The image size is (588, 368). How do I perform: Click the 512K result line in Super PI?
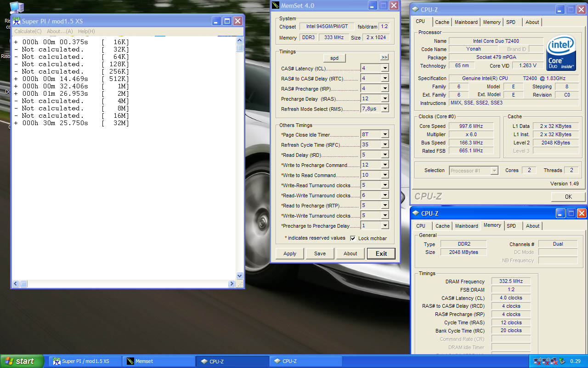[x=72, y=79]
